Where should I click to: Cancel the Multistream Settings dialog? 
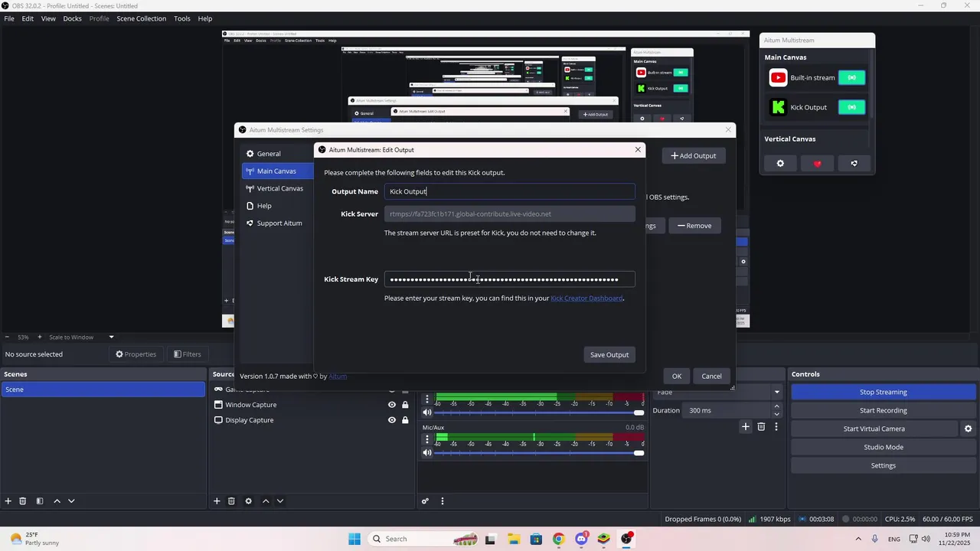[711, 376]
